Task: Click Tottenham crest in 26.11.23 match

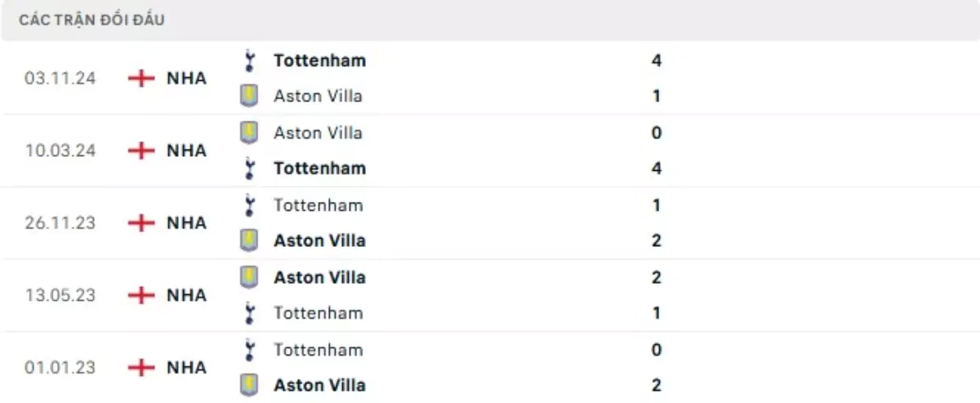Action: click(249, 205)
